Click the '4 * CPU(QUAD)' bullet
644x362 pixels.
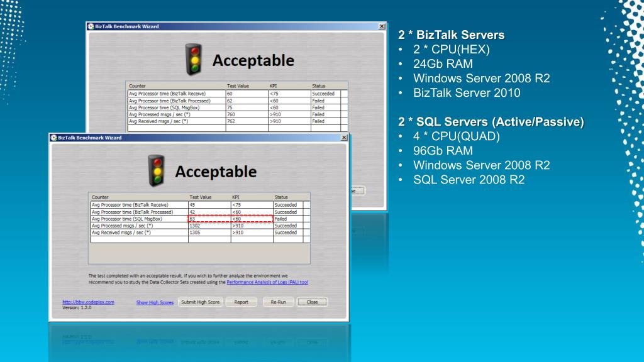click(x=457, y=136)
